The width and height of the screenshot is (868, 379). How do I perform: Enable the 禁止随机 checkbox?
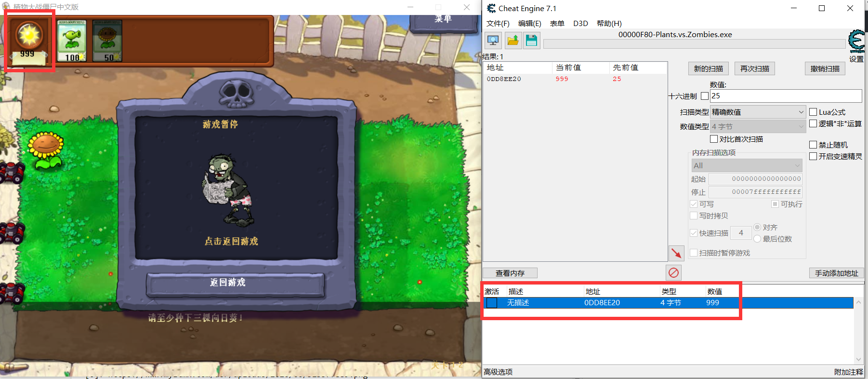(x=813, y=145)
